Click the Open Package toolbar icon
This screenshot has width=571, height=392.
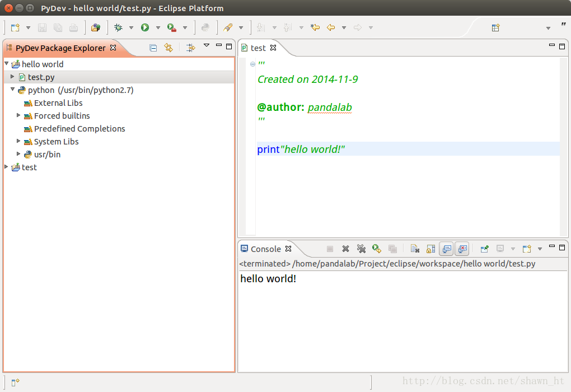coord(96,27)
